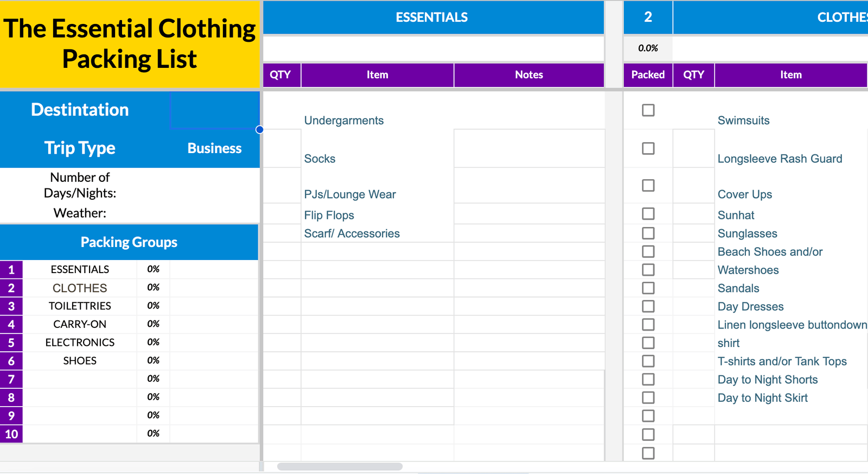Tick the Longsleeve Rash Guard checkbox
868x474 pixels.
pos(648,148)
